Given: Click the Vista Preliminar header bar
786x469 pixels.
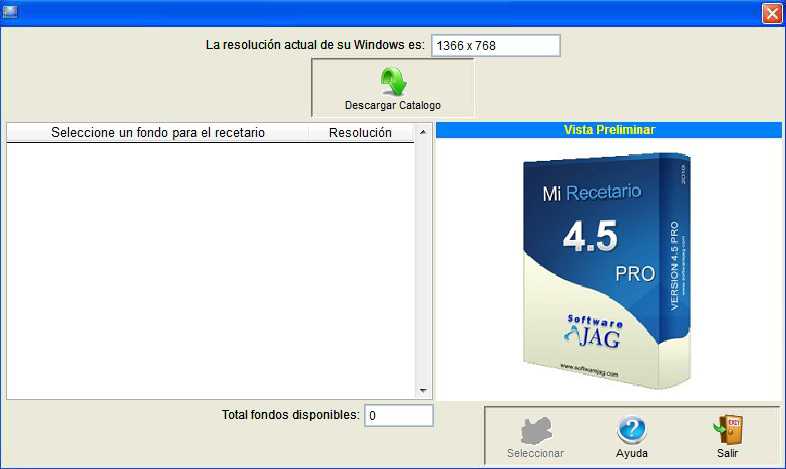Looking at the screenshot, I should (609, 130).
